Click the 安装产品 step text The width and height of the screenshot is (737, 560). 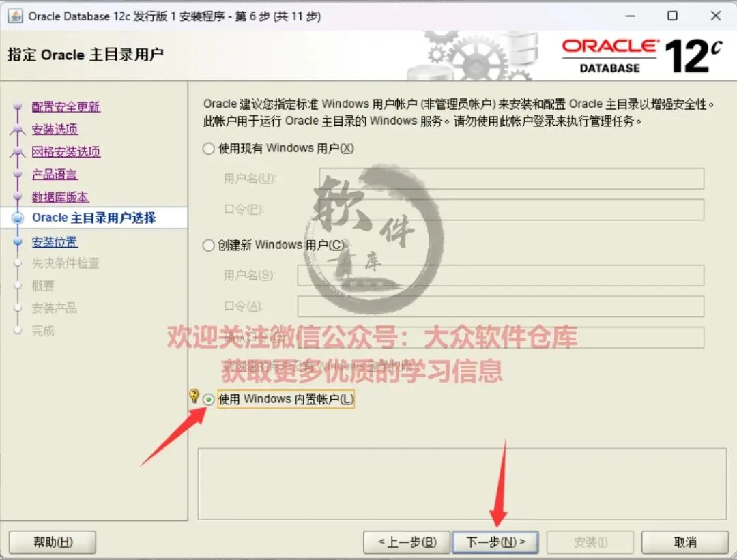tap(54, 308)
